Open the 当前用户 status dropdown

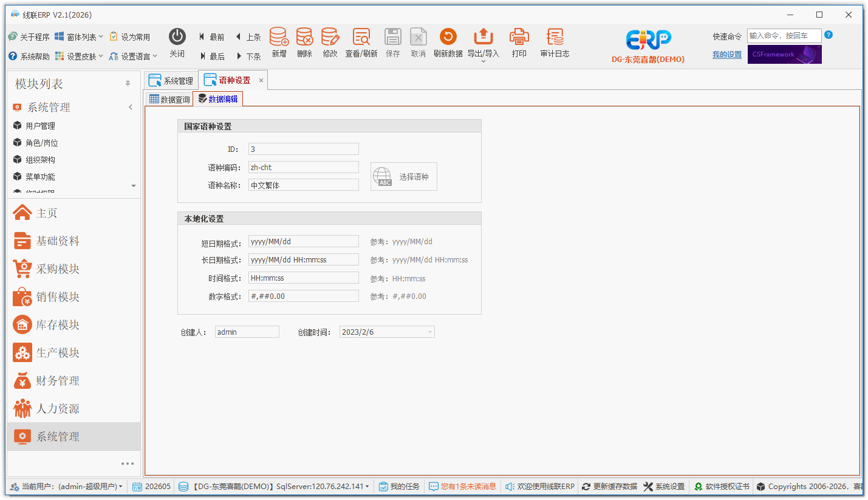(x=66, y=487)
